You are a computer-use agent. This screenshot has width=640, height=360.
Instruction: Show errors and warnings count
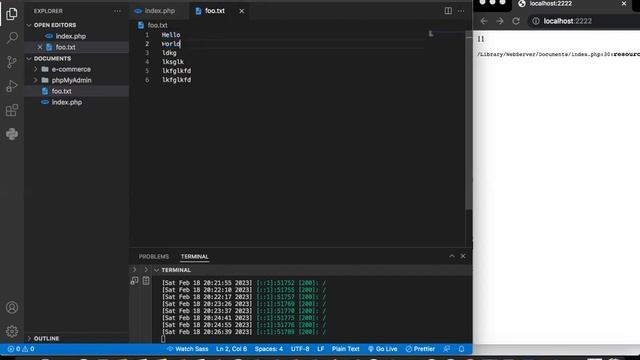pos(21,349)
